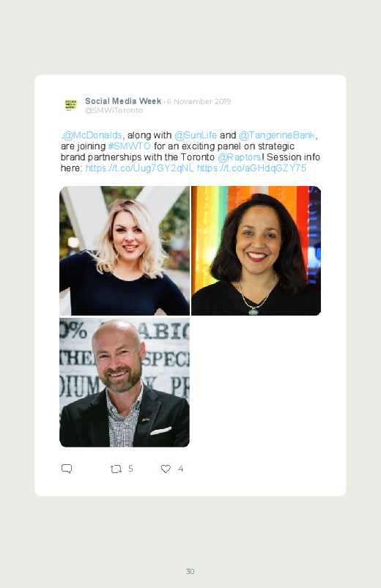The width and height of the screenshot is (381, 588).
Task: Open the @Raptors mention
Action: pyautogui.click(x=239, y=157)
